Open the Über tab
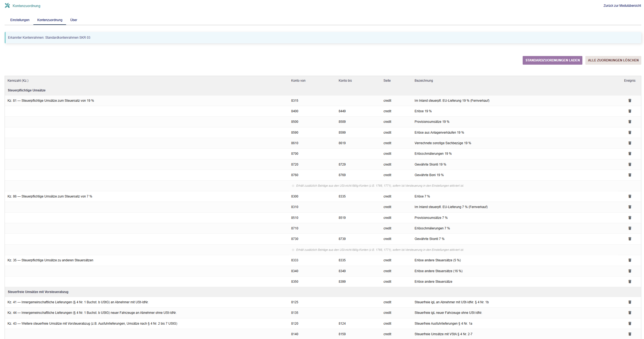The image size is (644, 339). (x=74, y=20)
